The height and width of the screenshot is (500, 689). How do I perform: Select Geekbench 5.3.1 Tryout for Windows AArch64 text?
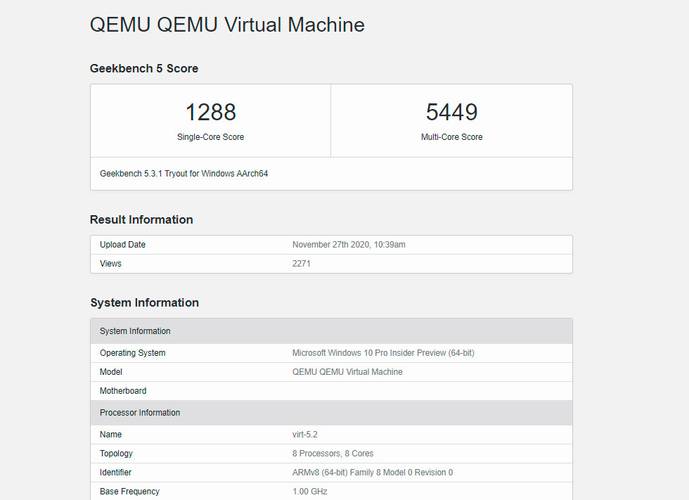click(184, 174)
